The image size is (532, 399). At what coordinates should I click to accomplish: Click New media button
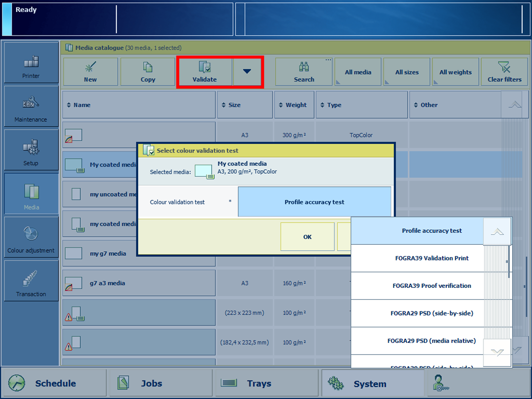point(90,72)
